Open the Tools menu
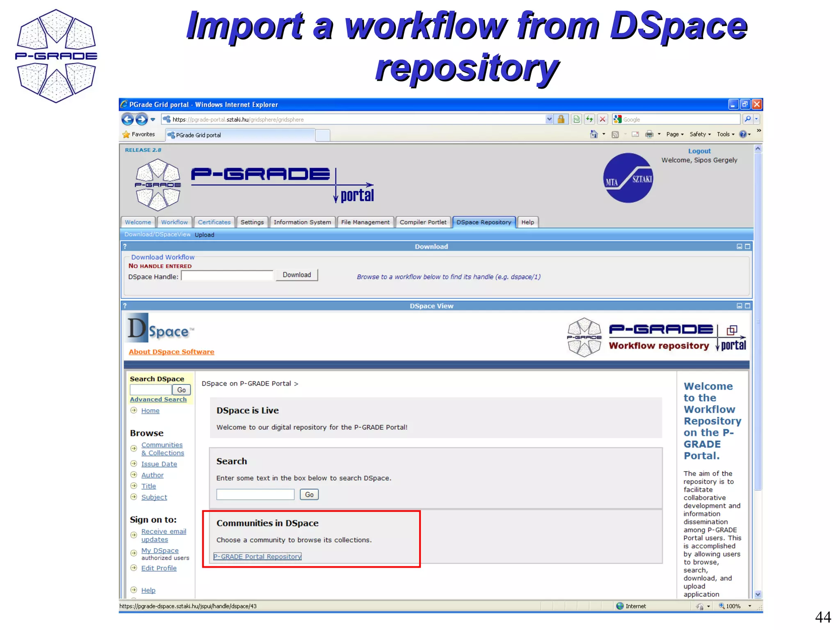Viewport: 840px width, 630px height. tap(726, 134)
